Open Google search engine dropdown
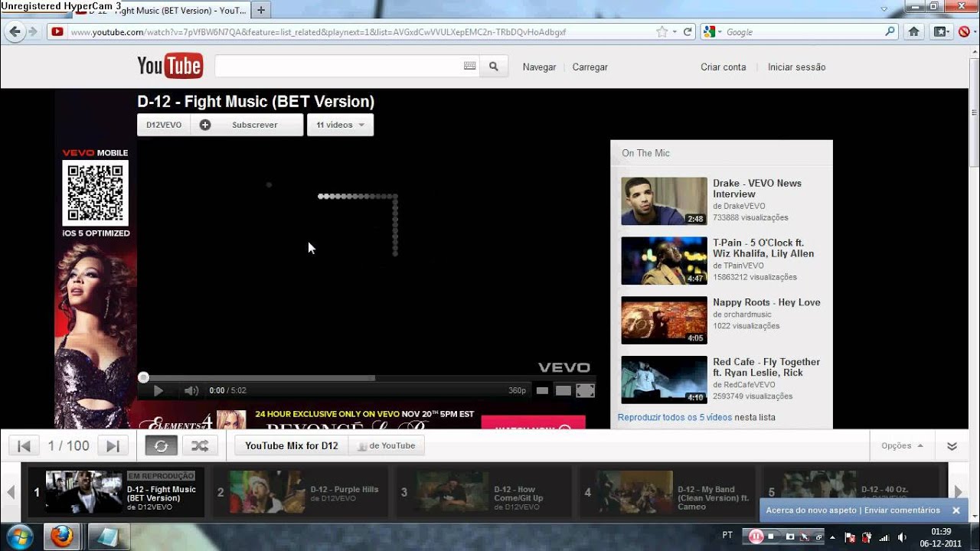Viewport: 980px width, 551px height. (712, 32)
